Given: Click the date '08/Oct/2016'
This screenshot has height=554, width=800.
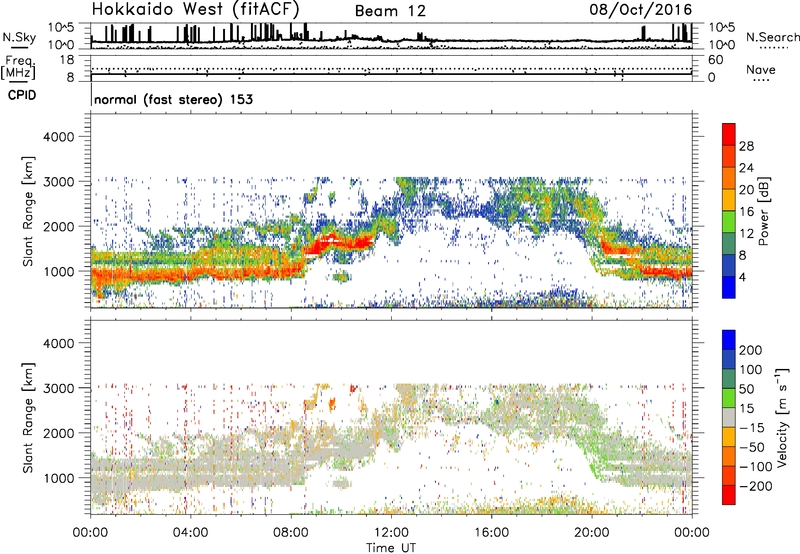Looking at the screenshot, I should click(641, 10).
